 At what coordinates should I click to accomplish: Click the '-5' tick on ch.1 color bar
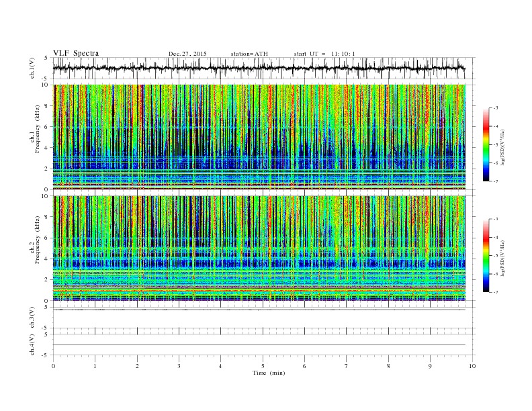496,145
